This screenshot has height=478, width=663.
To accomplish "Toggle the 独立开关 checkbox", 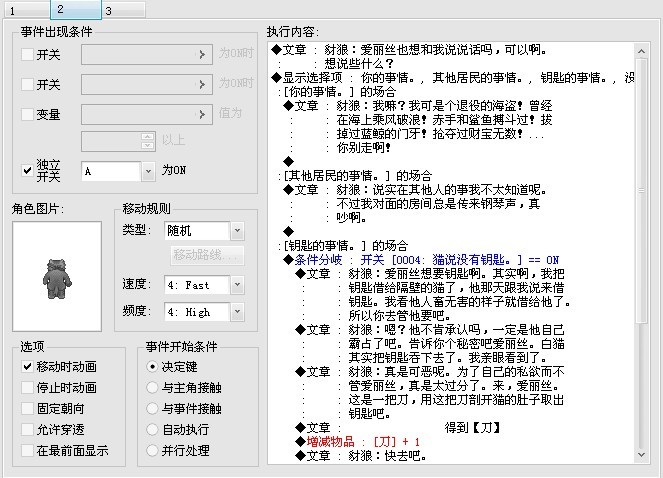I will pos(27,170).
